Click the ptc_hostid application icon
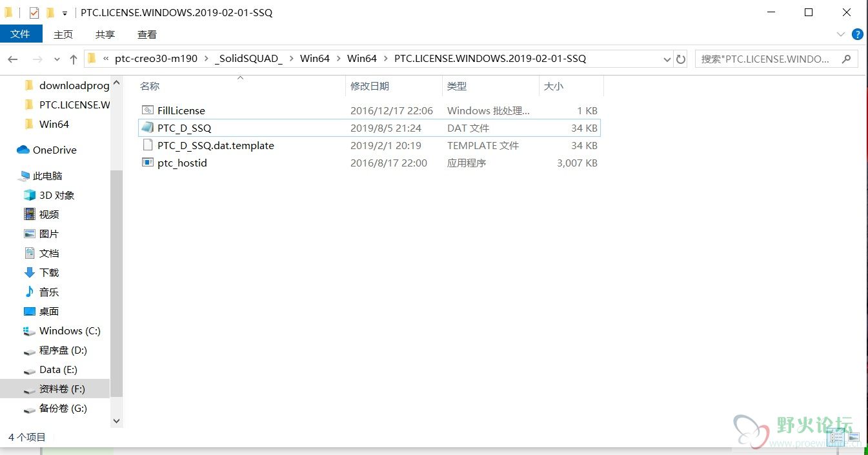868x455 pixels. (x=148, y=163)
